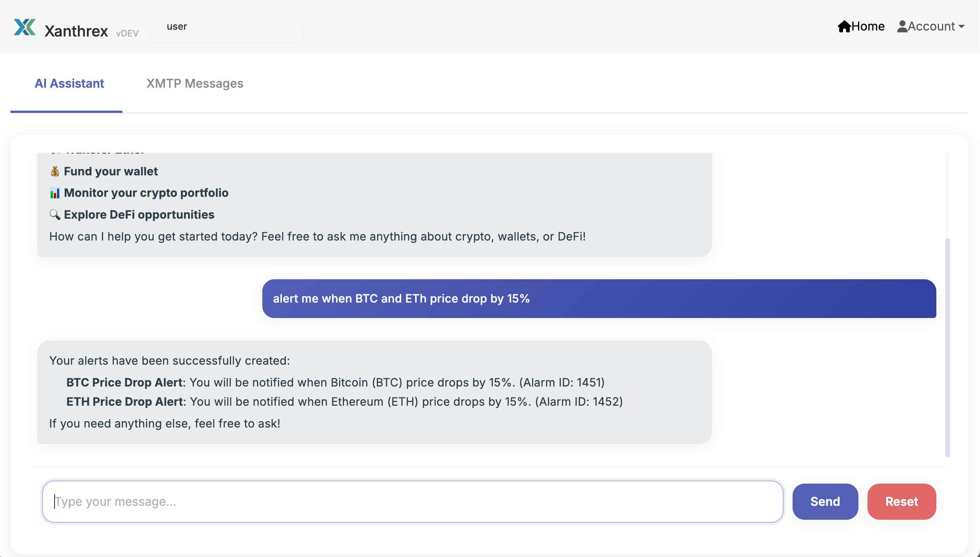This screenshot has height=557, width=980.
Task: Click 'Your alerts have been successfully created' text
Action: click(169, 361)
